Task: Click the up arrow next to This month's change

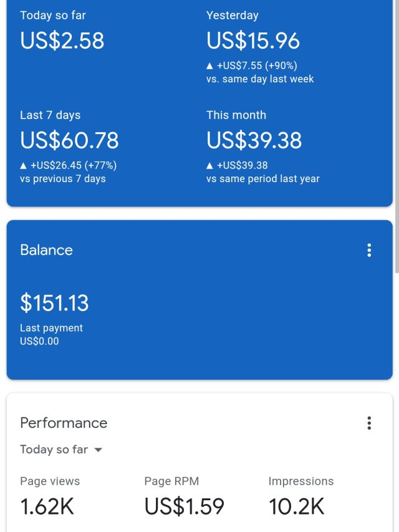Action: (210, 166)
